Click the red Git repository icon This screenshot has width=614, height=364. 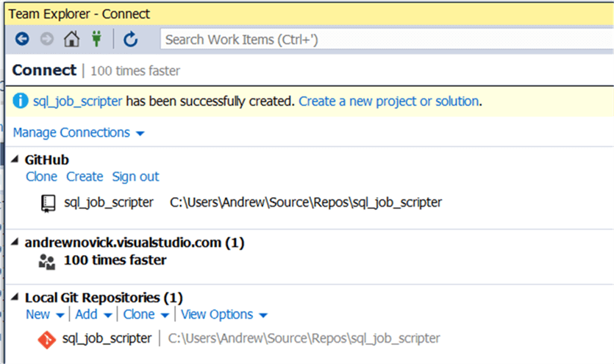click(48, 339)
